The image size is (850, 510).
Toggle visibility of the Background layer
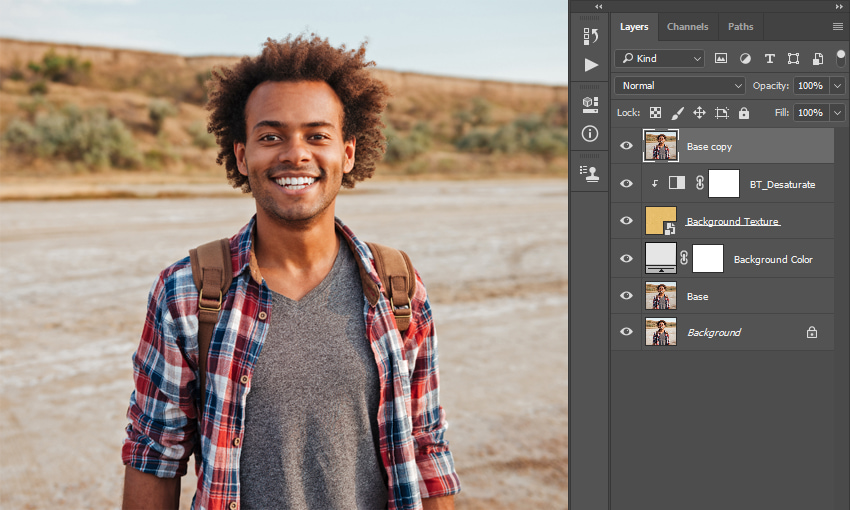pos(626,332)
